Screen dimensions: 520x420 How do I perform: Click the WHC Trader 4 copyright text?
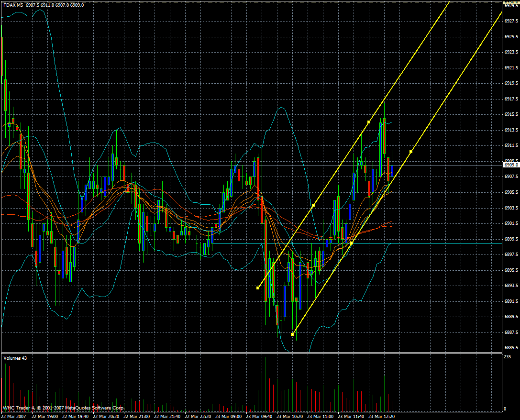click(64, 408)
